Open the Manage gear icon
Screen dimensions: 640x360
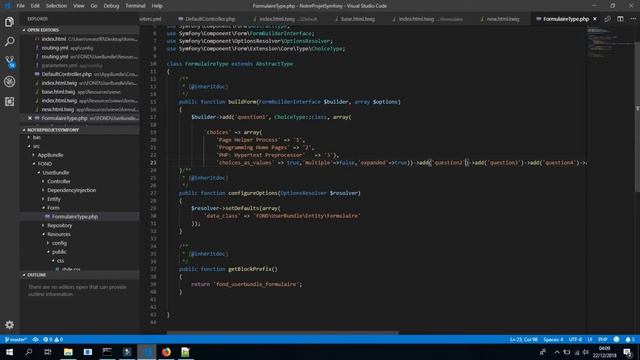coord(9,324)
